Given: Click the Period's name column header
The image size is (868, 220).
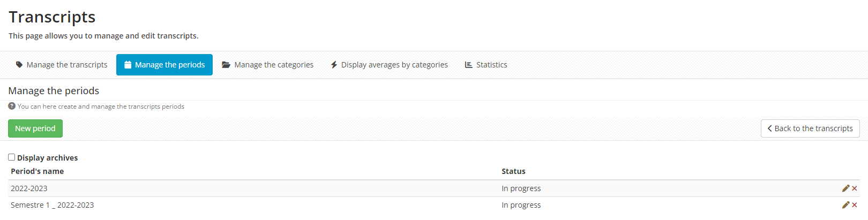Looking at the screenshot, I should (38, 171).
